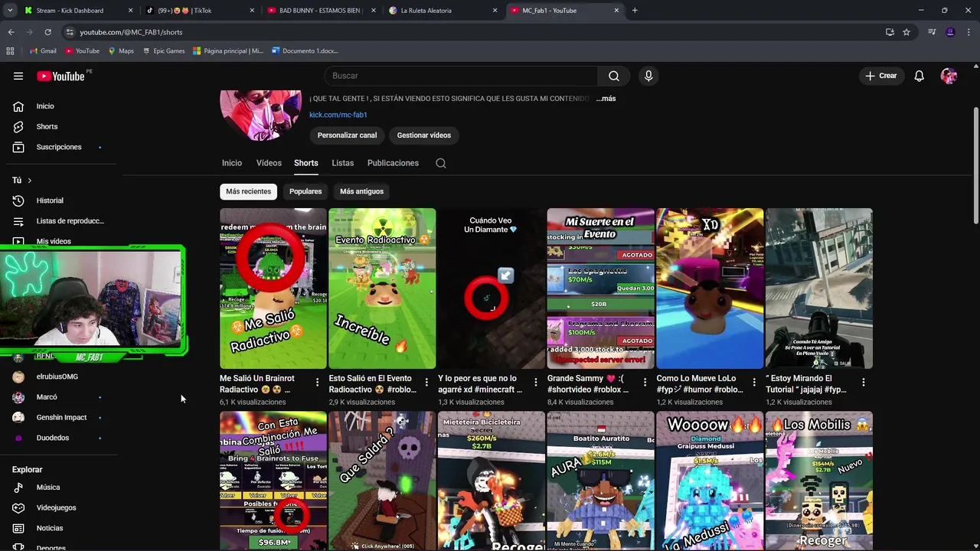This screenshot has height=551, width=980.
Task: Open options for 'Me Salió Un Brainrot' short
Action: click(318, 382)
